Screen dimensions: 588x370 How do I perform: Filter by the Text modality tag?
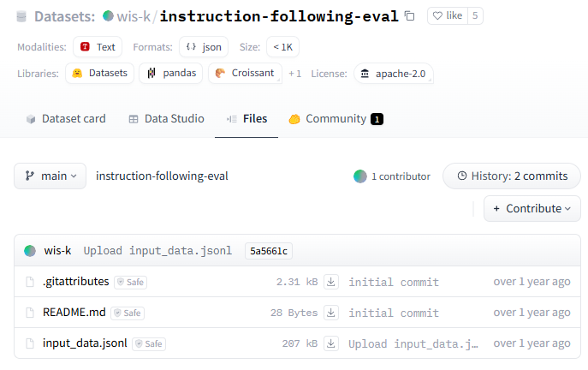click(x=98, y=47)
